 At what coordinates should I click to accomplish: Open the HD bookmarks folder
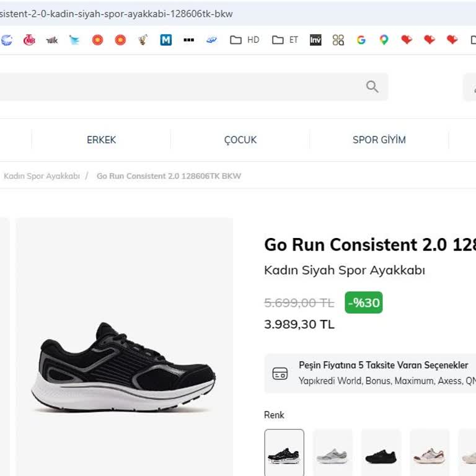tap(245, 40)
